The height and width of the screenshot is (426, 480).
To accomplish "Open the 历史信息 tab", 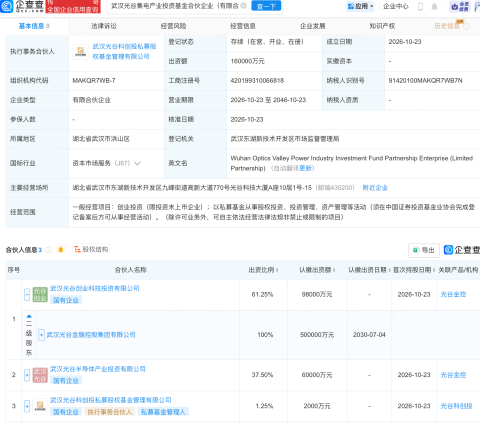I will point(447,26).
